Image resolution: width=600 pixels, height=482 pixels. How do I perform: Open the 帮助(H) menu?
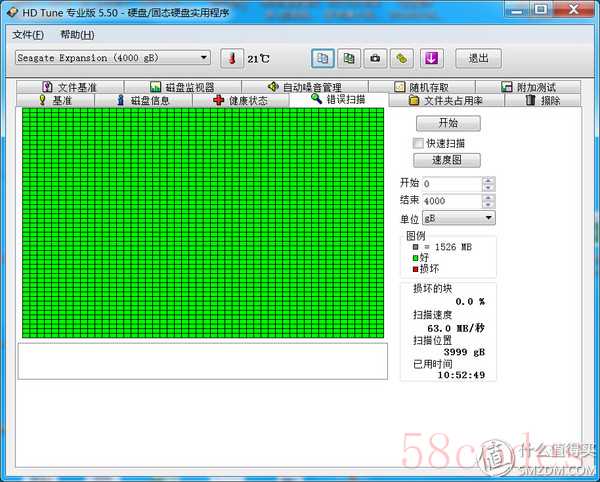pos(76,35)
